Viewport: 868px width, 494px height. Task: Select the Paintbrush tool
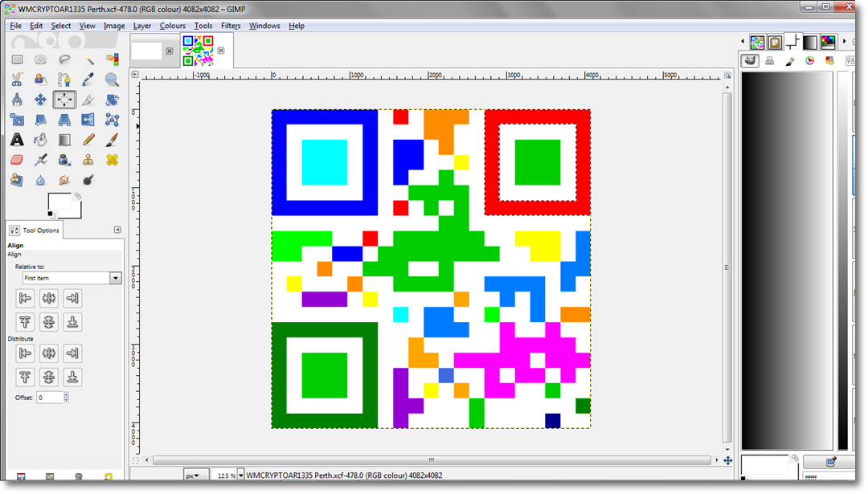(x=112, y=140)
